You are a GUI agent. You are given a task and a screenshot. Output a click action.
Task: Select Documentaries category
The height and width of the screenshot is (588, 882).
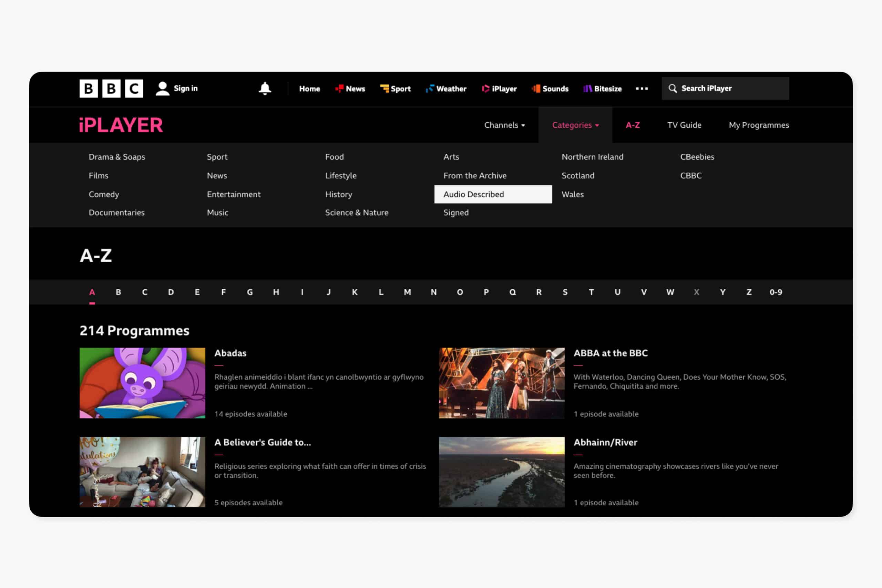tap(117, 213)
